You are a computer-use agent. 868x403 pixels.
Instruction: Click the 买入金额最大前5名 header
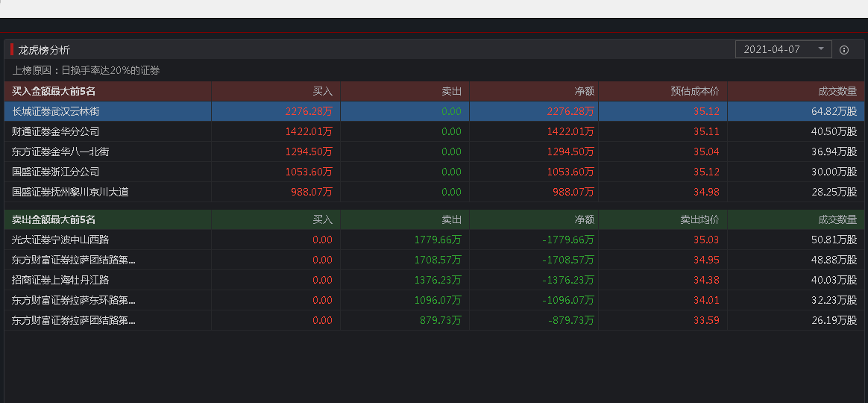(x=54, y=92)
